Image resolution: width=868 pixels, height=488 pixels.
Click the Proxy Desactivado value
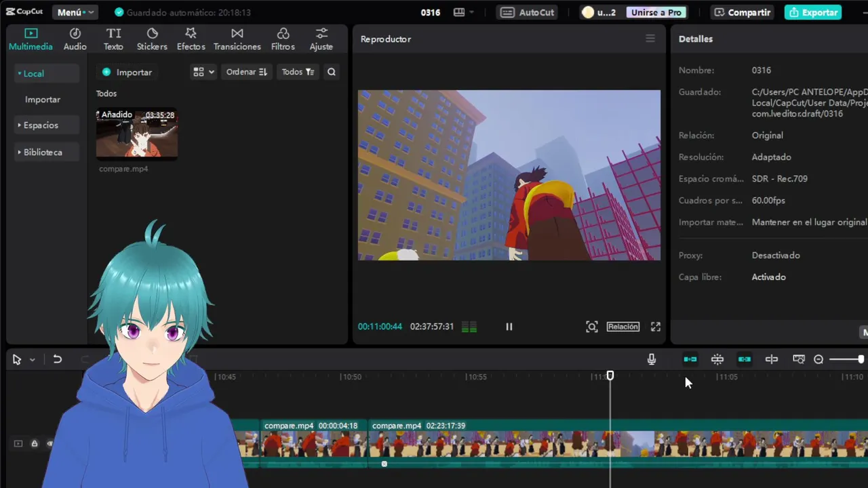coord(776,256)
